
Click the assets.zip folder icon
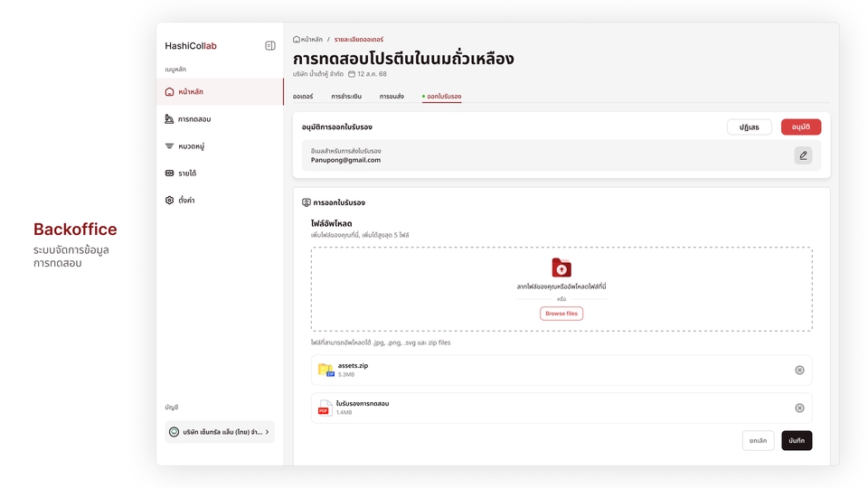325,370
